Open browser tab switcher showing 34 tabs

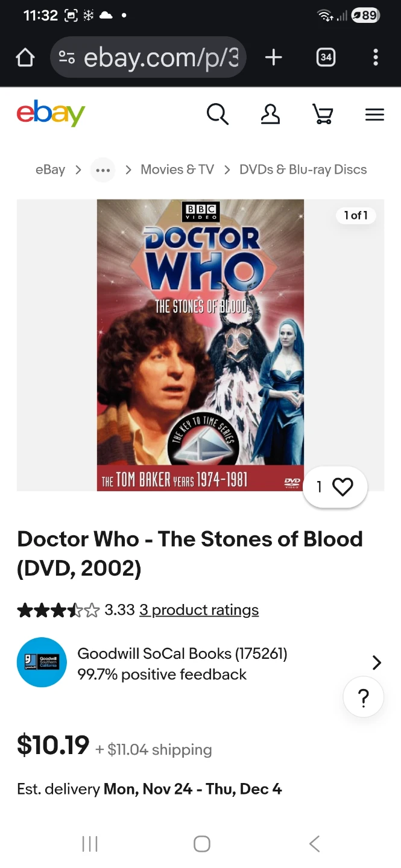tap(326, 57)
